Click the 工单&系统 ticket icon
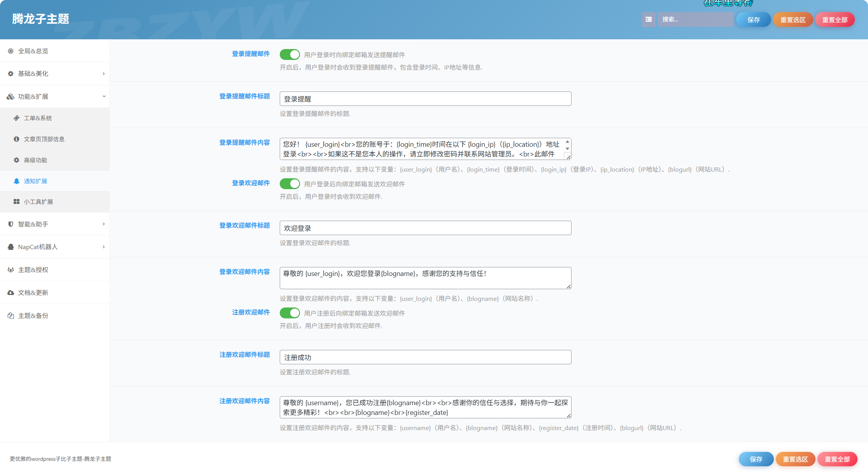 [16, 118]
